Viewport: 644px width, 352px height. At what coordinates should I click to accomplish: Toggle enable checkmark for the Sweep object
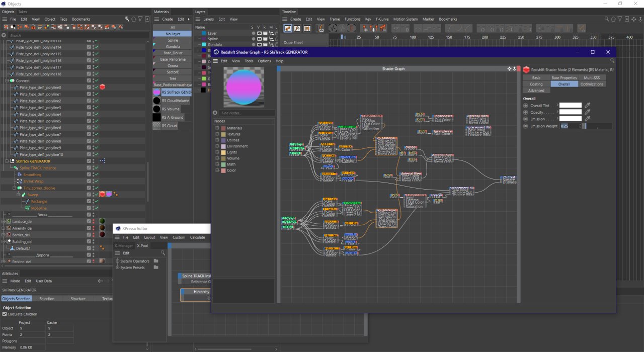click(96, 195)
